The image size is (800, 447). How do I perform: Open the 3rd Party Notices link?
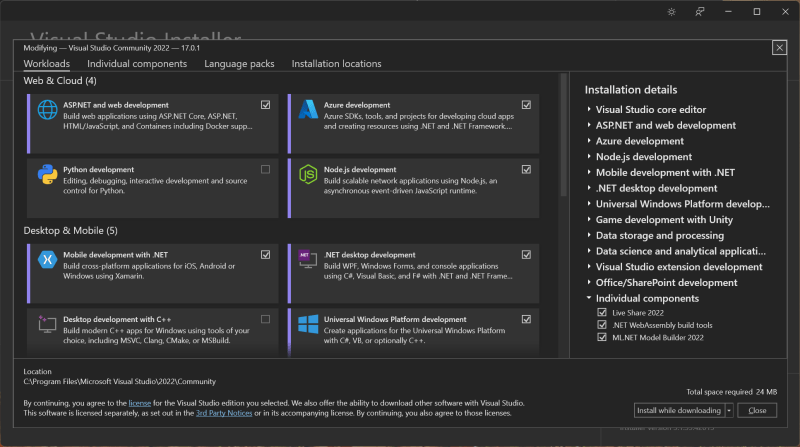click(224, 413)
